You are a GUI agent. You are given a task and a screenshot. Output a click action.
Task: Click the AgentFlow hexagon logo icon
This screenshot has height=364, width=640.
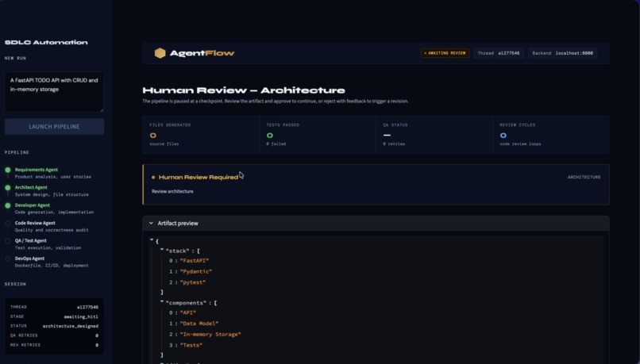(x=160, y=53)
